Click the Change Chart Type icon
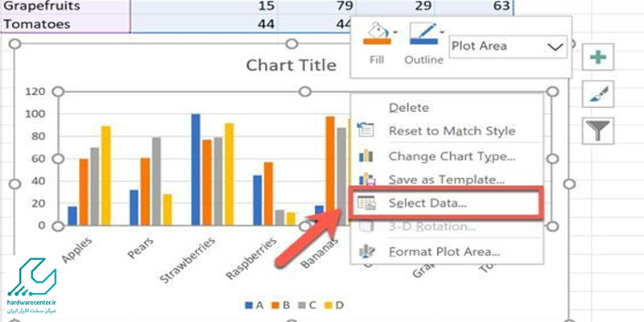Image resolution: width=644 pixels, height=322 pixels. point(366,155)
